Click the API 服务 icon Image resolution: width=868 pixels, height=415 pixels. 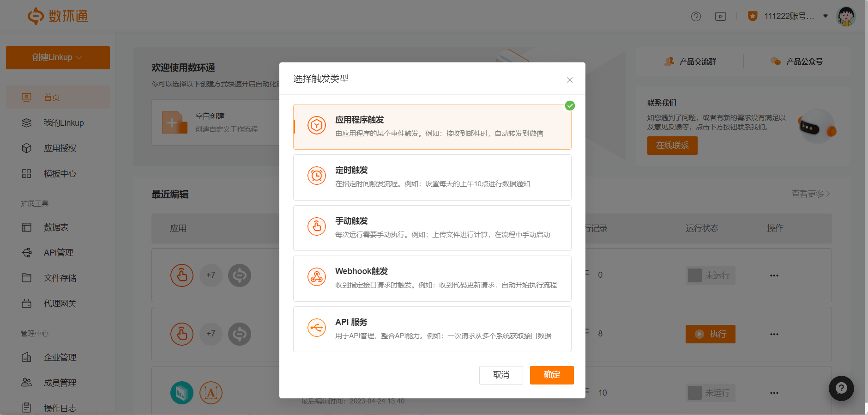(317, 328)
